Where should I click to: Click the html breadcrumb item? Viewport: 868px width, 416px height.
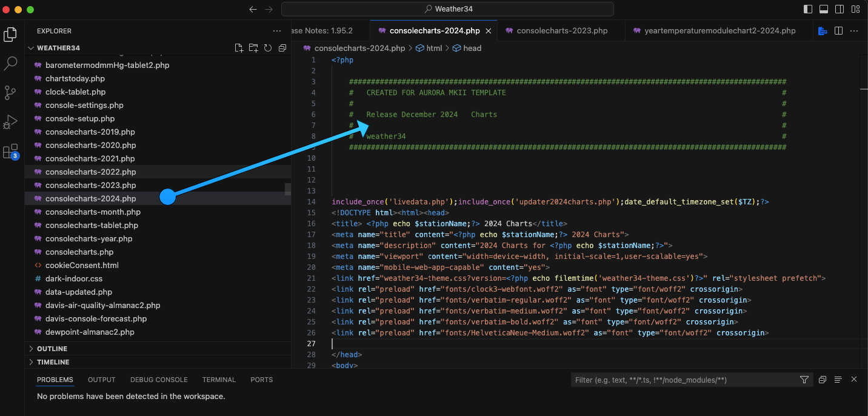click(x=429, y=48)
